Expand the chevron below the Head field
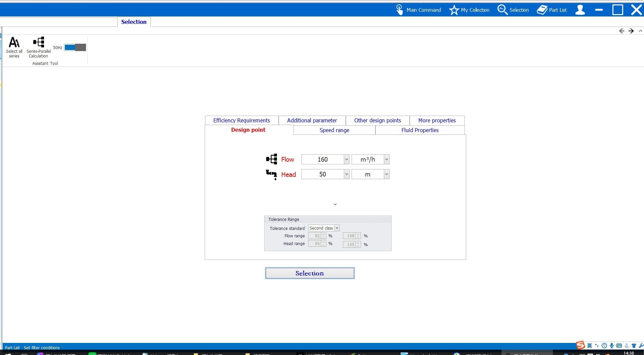Screen dimensions: 644x355 click(x=335, y=204)
